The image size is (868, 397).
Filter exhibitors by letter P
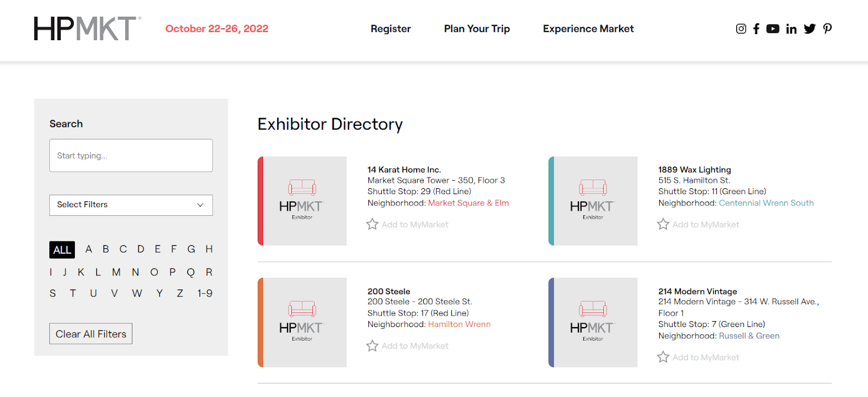click(173, 272)
